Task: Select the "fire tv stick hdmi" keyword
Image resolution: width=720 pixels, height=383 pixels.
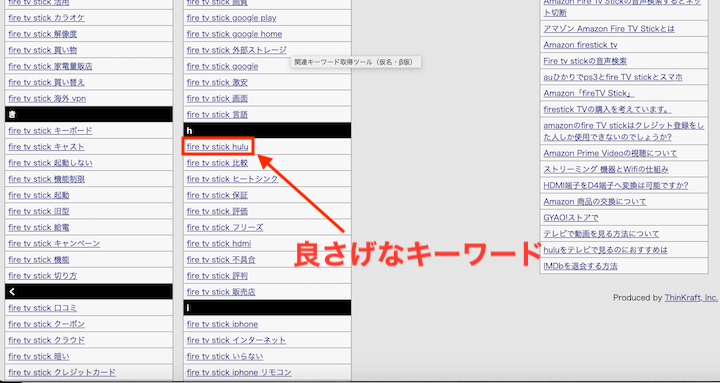Action: (x=219, y=244)
